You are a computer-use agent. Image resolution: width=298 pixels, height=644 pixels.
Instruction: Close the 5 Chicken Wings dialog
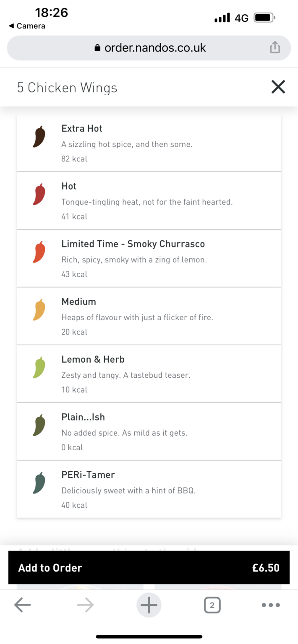[x=278, y=87]
